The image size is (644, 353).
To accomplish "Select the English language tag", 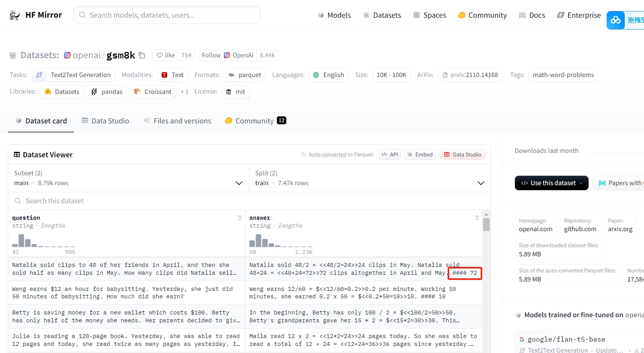I will pyautogui.click(x=328, y=75).
